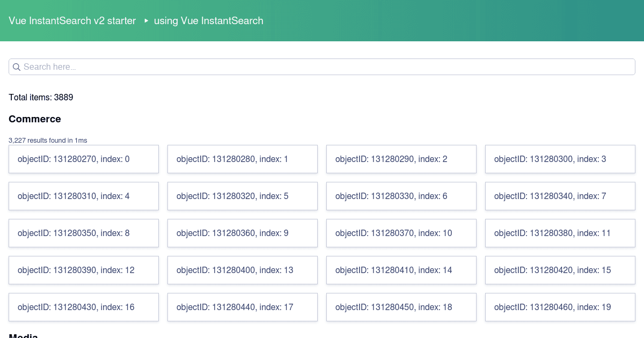644x338 pixels.
Task: Open the card for objectID 131280410
Action: (x=401, y=270)
